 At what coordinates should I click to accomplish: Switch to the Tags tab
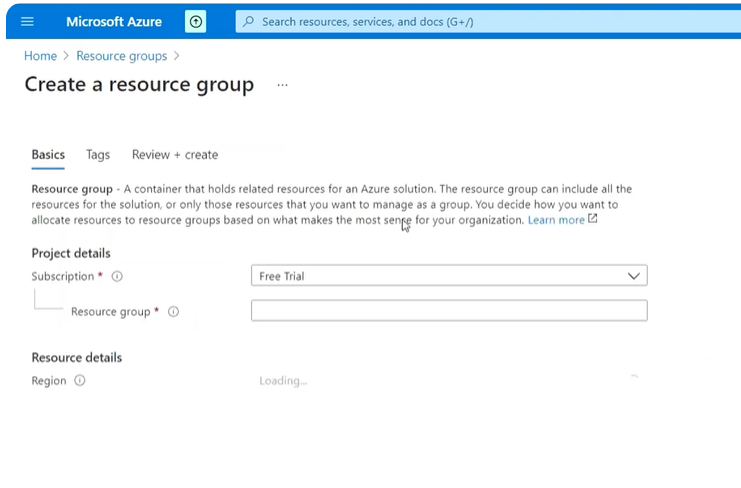98,155
